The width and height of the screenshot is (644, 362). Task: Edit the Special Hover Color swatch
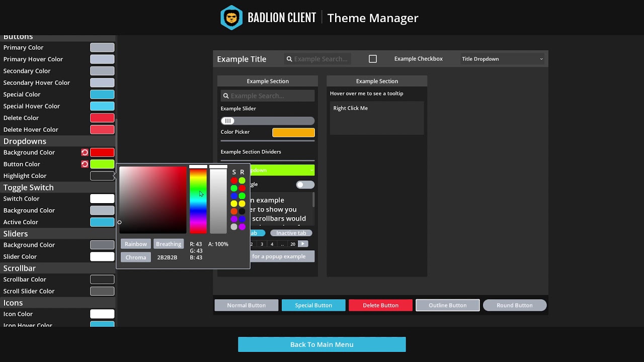pyautogui.click(x=102, y=106)
